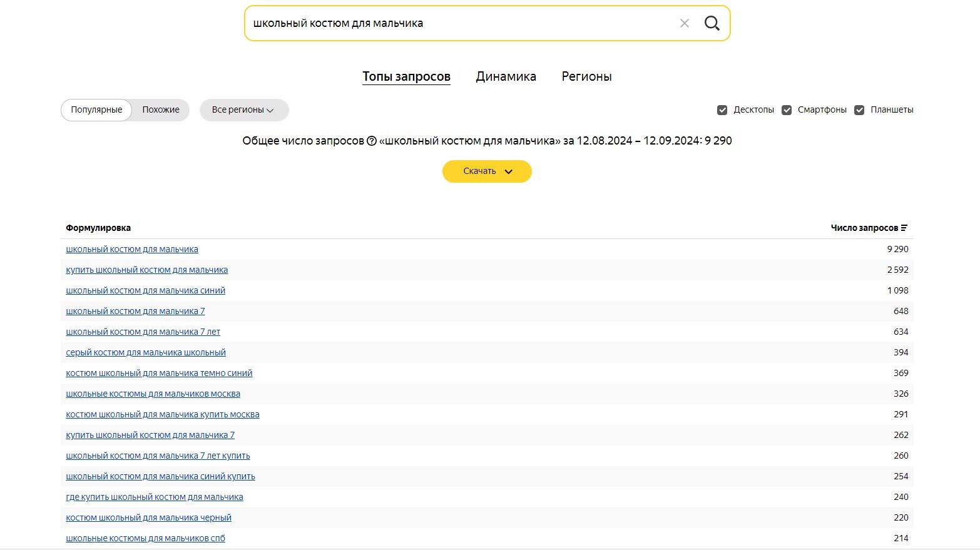Open link школьные костюмы для мальчиков москва
The height and width of the screenshot is (550, 980).
(x=153, y=394)
